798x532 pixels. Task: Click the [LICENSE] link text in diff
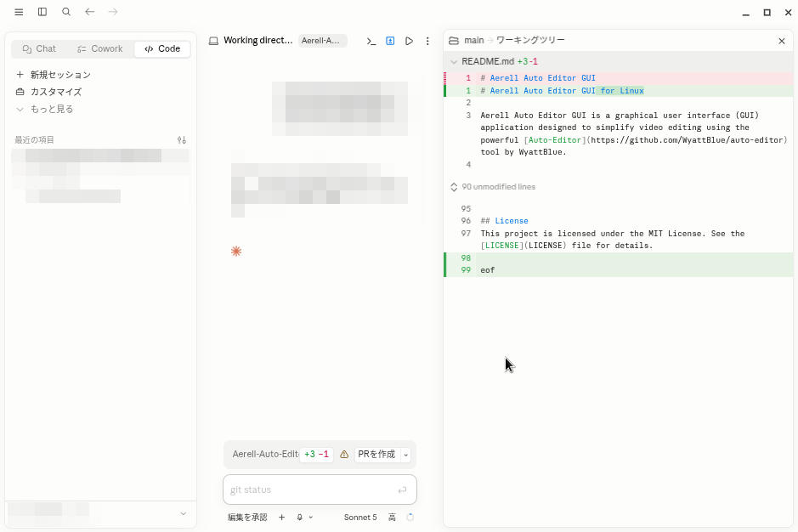(x=501, y=246)
